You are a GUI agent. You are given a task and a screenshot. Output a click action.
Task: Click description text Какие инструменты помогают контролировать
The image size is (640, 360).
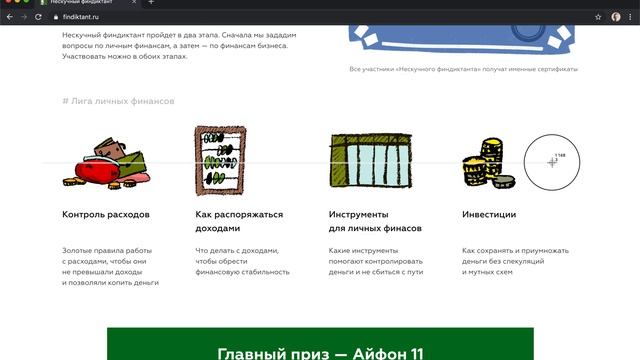[376, 261]
